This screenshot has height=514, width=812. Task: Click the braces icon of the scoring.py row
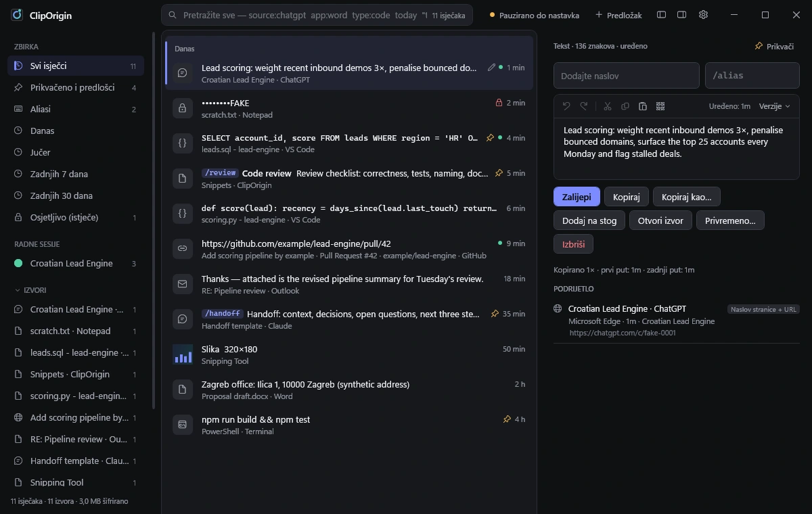[182, 214]
